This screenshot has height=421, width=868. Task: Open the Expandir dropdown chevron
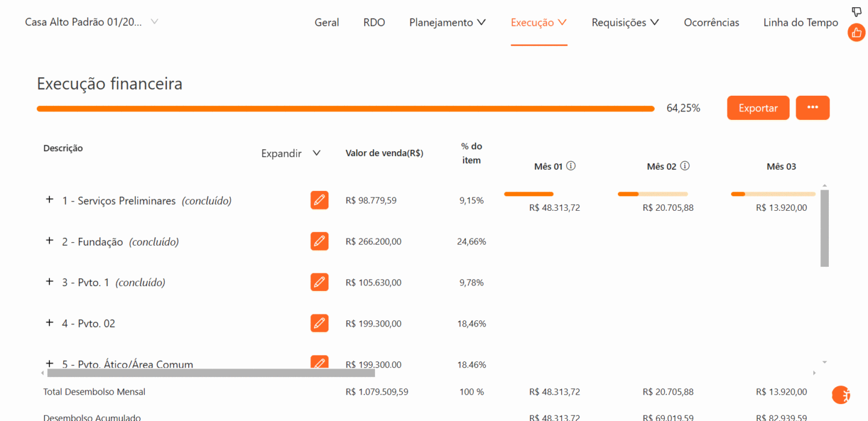316,153
